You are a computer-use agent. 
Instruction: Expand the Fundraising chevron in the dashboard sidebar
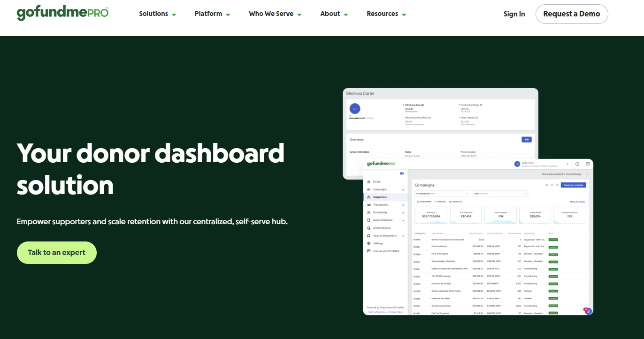pyautogui.click(x=403, y=212)
